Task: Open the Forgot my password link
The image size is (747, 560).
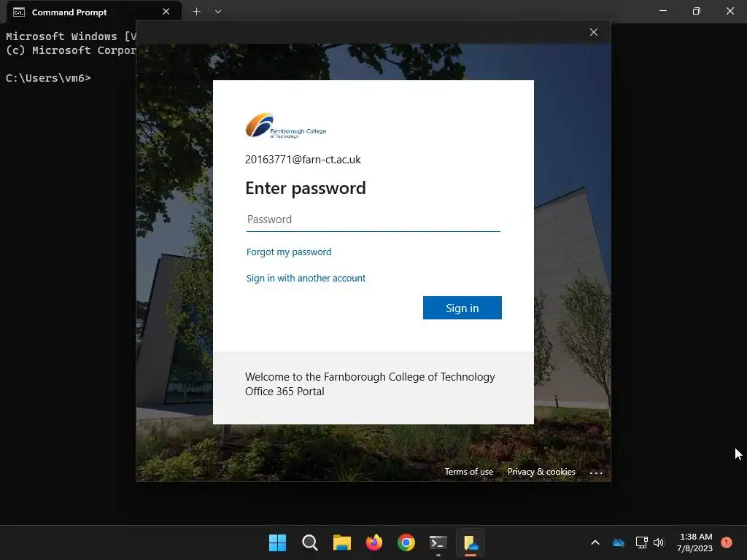Action: [x=289, y=252]
